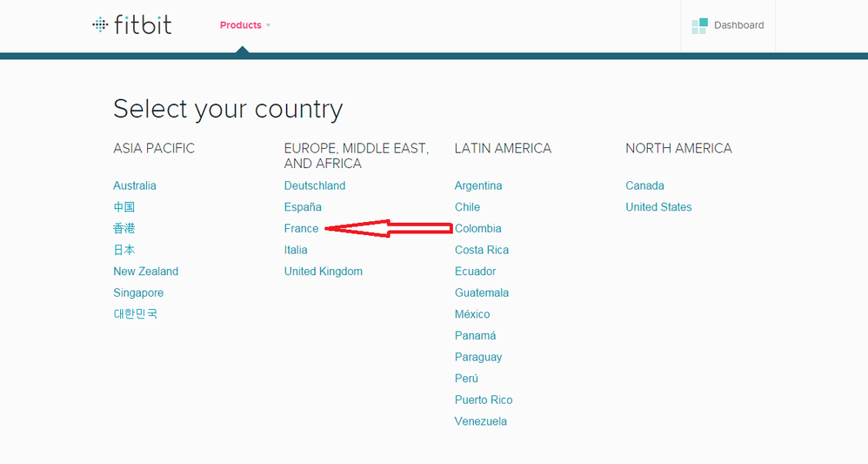This screenshot has height=464, width=868.
Task: Choose 香港 country link
Action: click(x=124, y=228)
